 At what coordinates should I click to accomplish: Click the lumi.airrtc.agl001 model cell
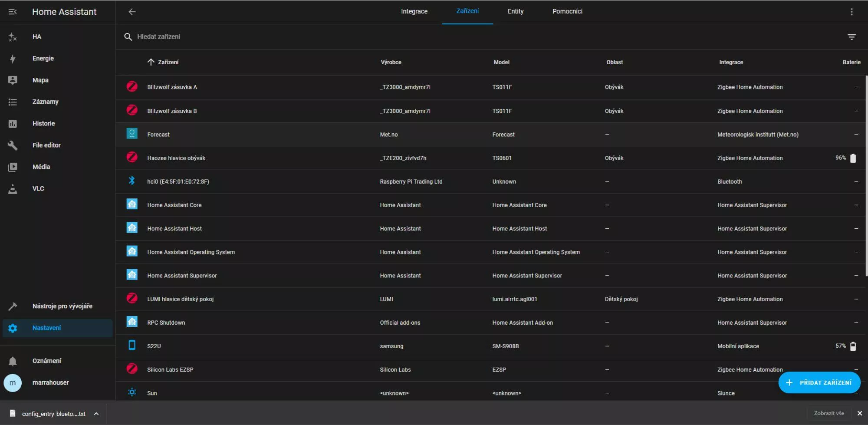coord(515,299)
